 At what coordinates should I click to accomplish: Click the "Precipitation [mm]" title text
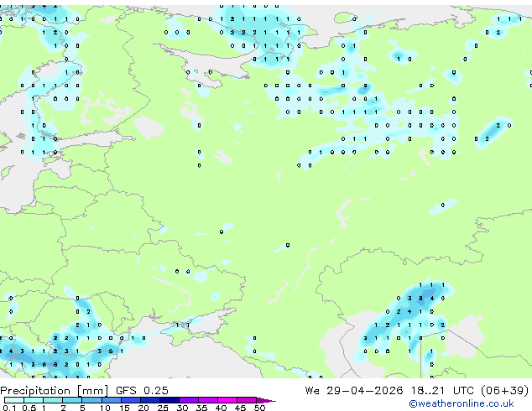pyautogui.click(x=54, y=391)
